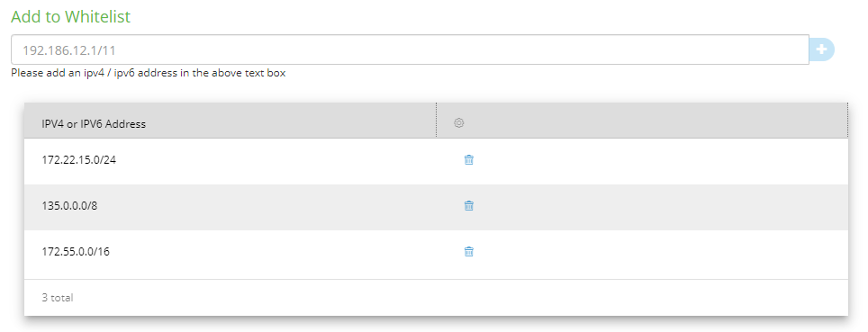Click the Add to Whitelist heading
Image resolution: width=868 pixels, height=332 pixels.
71,16
